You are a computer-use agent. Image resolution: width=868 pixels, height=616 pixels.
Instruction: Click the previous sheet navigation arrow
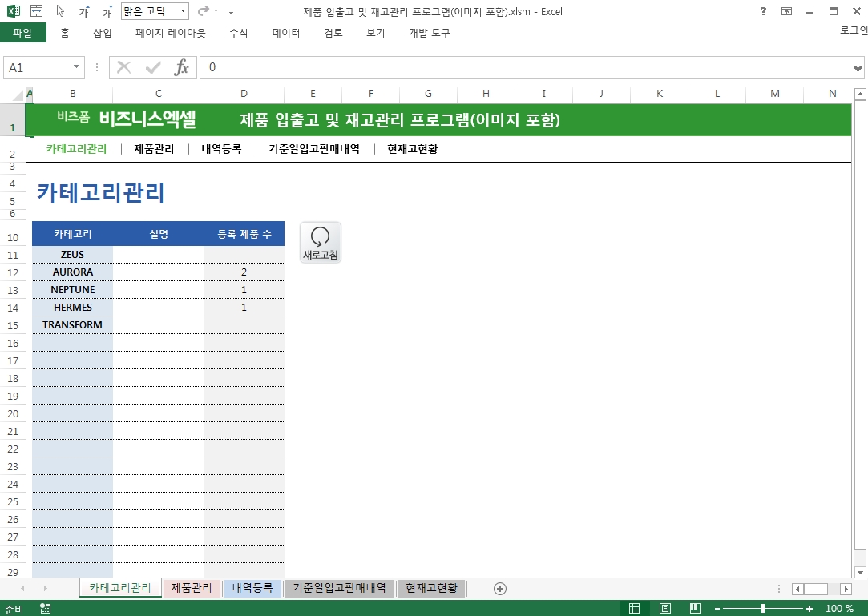tap(22, 588)
